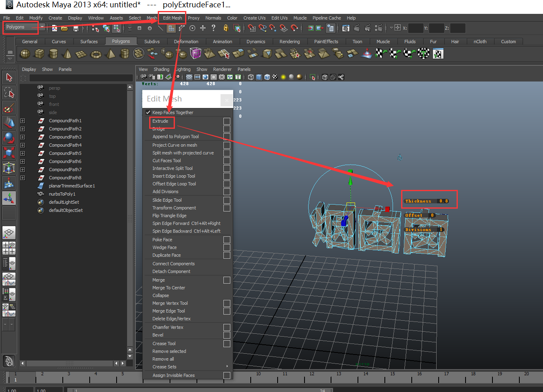The height and width of the screenshot is (392, 543).
Task: Click the save scene disk icon
Action: (75, 28)
